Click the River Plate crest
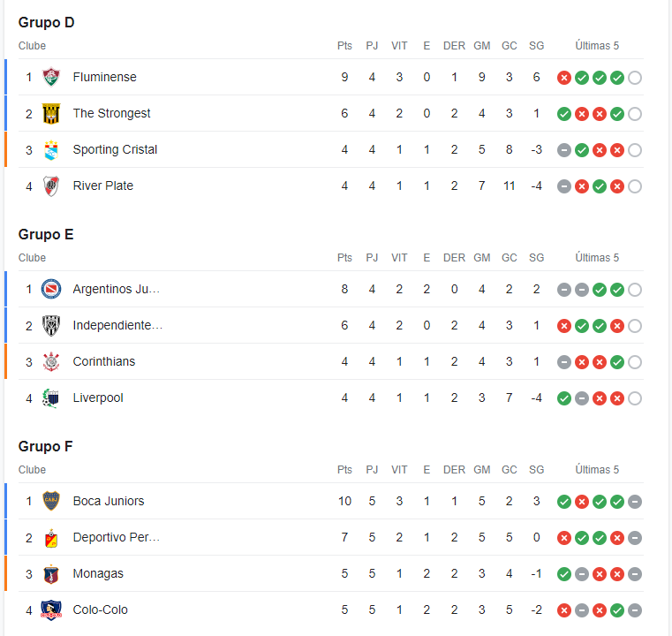The height and width of the screenshot is (636, 672). click(51, 186)
